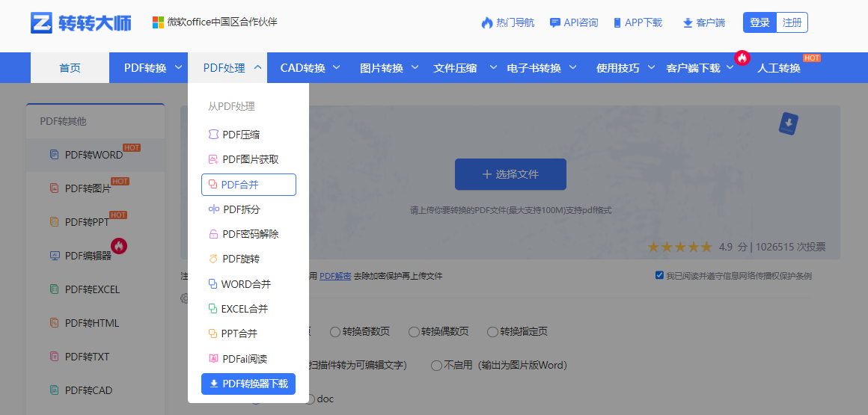This screenshot has width=868, height=415.
Task: Expand the PDF转换 menu chevron
Action: [178, 67]
